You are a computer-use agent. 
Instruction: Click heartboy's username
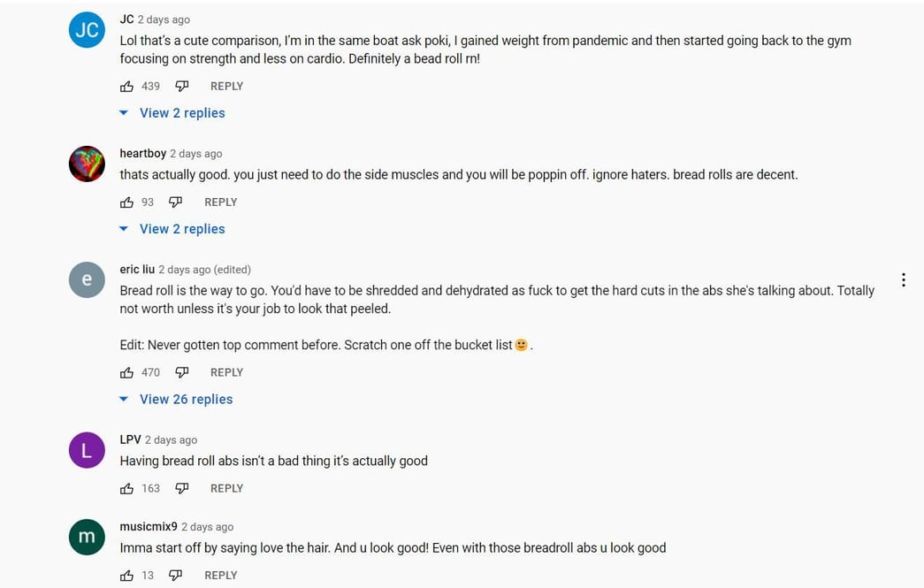coord(142,153)
